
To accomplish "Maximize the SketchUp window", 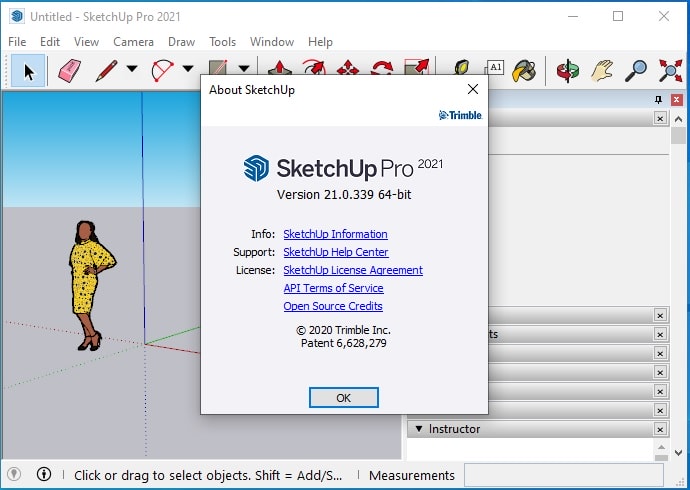I will click(x=618, y=16).
